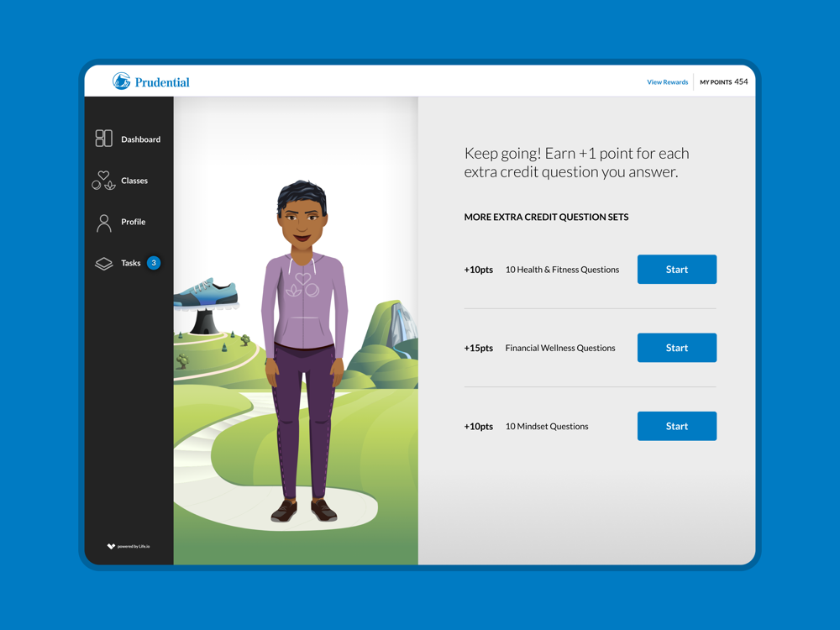The width and height of the screenshot is (840, 630).
Task: Open the View Rewards link
Action: (x=667, y=82)
